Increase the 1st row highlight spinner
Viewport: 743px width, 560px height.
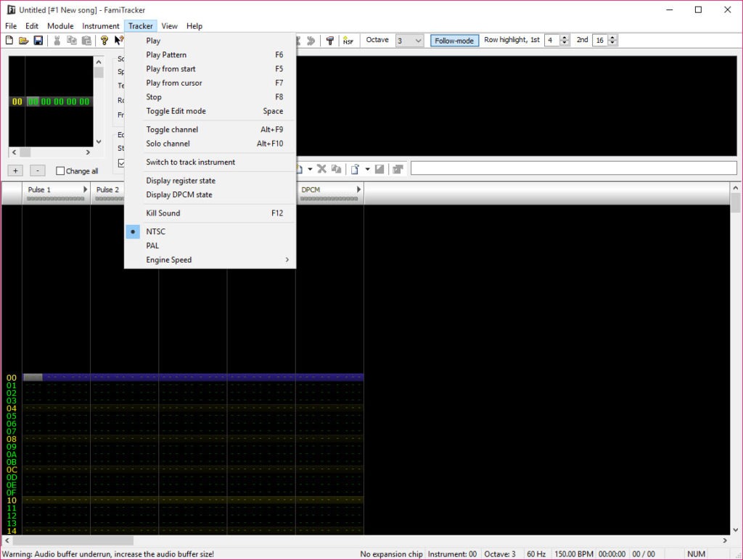tap(565, 38)
